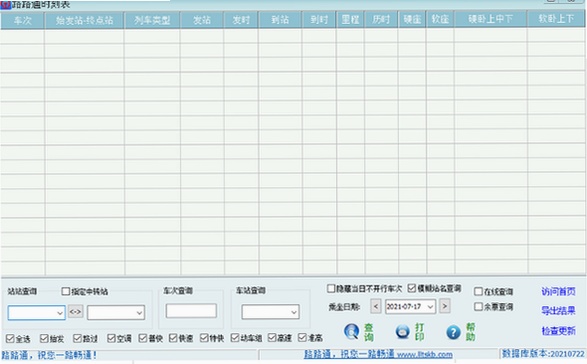587x364 pixels.
Task: Go to next date with the > arrow
Action: click(444, 306)
